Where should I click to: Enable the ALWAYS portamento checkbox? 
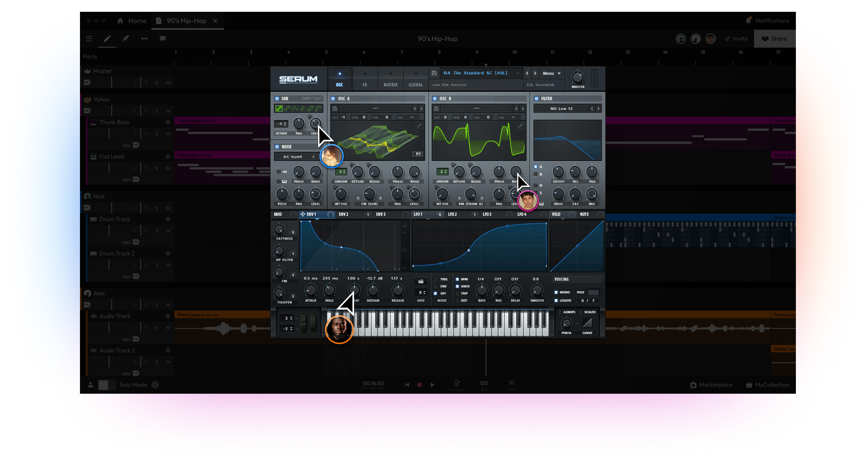pyautogui.click(x=560, y=312)
